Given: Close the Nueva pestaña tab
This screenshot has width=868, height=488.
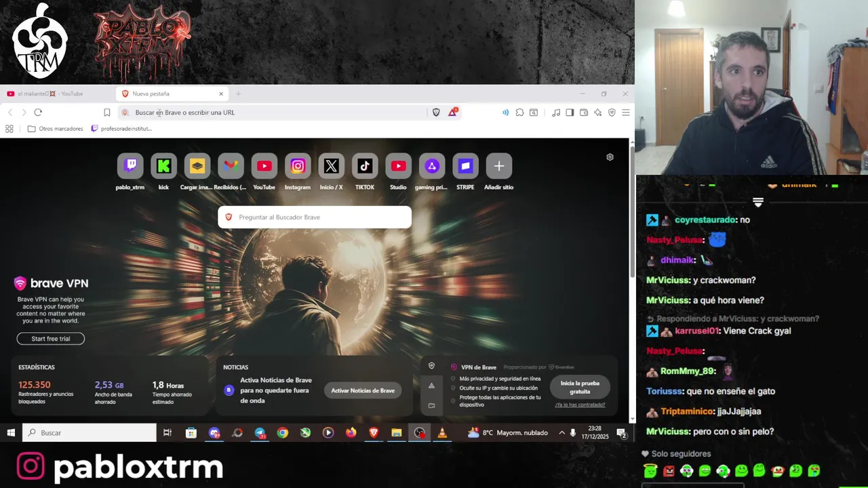Looking at the screenshot, I should pos(220,94).
